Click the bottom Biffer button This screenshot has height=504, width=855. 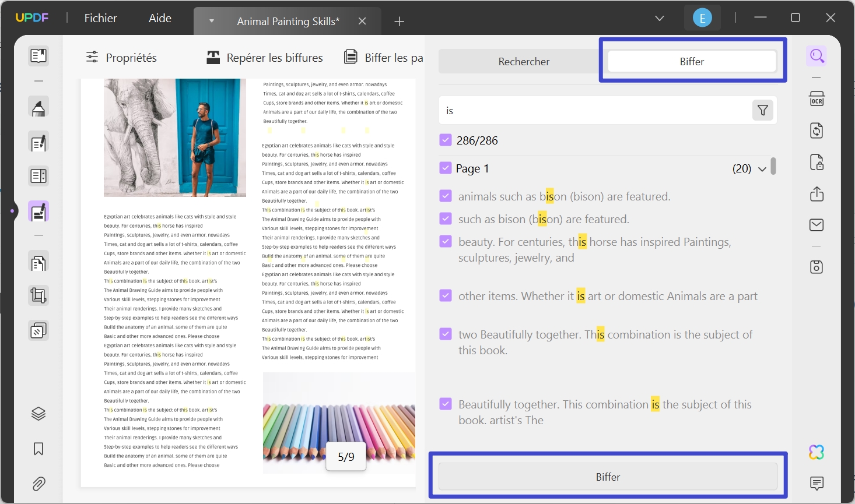tap(608, 477)
